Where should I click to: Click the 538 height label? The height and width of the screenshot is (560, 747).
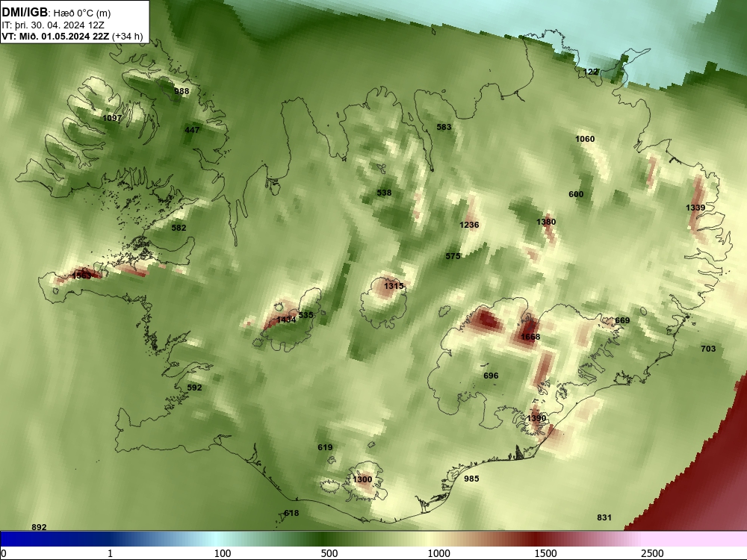tap(384, 193)
